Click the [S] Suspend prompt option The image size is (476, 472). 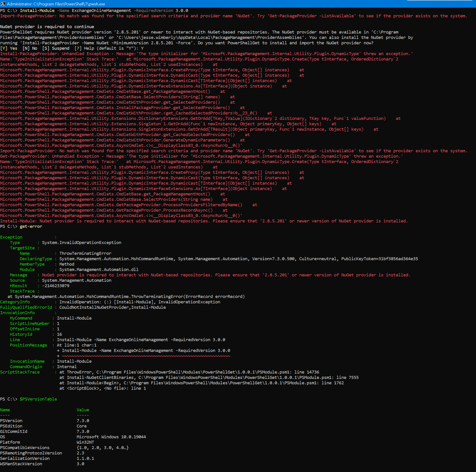[x=56, y=48]
